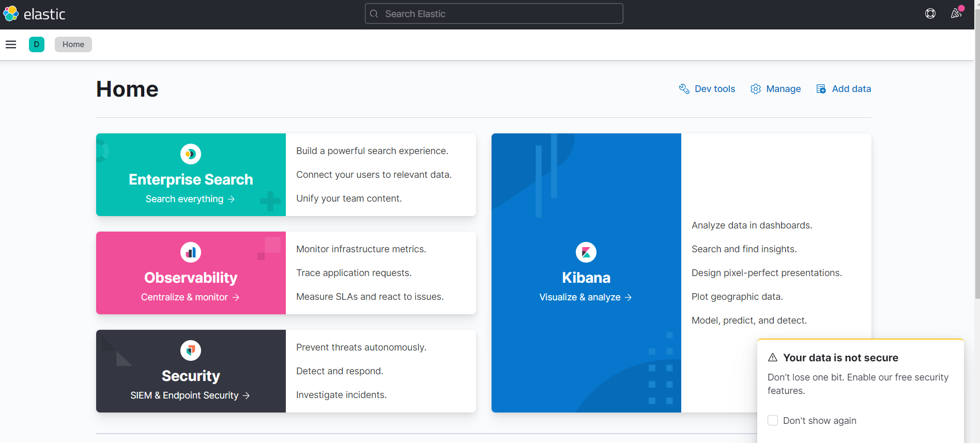This screenshot has width=980, height=443.
Task: Click arrow next to SIEM & Endpoint Security
Action: pyautogui.click(x=247, y=395)
